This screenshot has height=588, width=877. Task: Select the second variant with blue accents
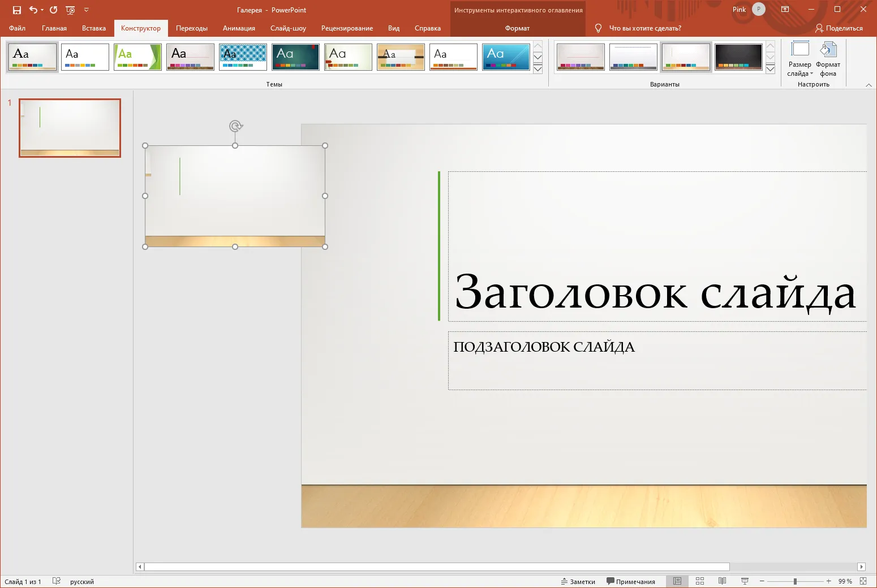tap(633, 57)
